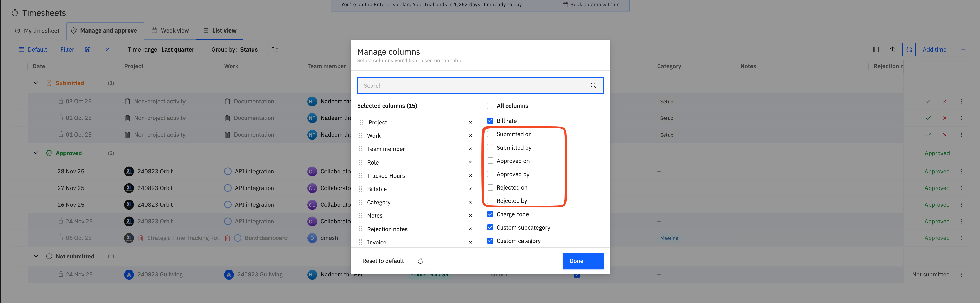Uncheck the Bill rate column checkbox
This screenshot has height=303, width=980.
pyautogui.click(x=490, y=121)
